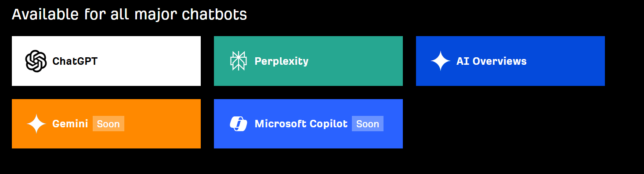This screenshot has width=644, height=174.
Task: Choose the Gemini text label
Action: [x=70, y=124]
